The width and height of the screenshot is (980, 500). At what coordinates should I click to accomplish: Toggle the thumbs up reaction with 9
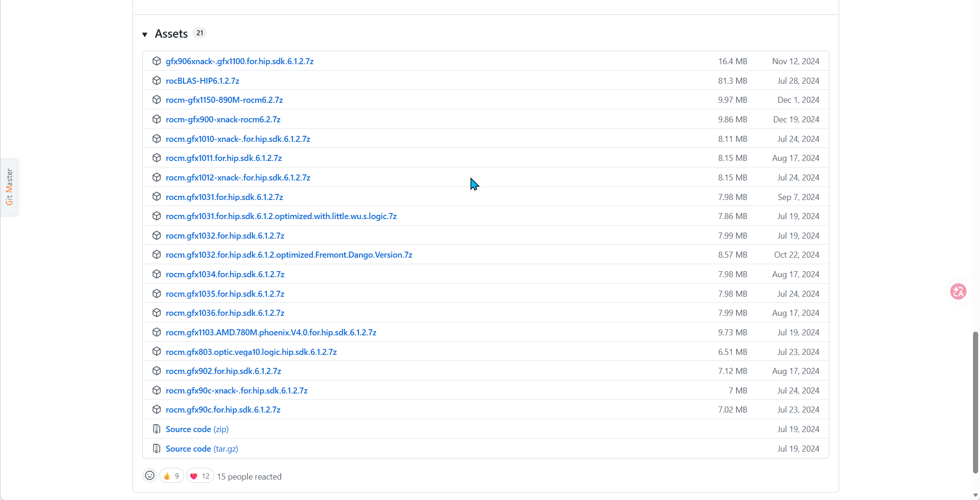click(x=172, y=476)
